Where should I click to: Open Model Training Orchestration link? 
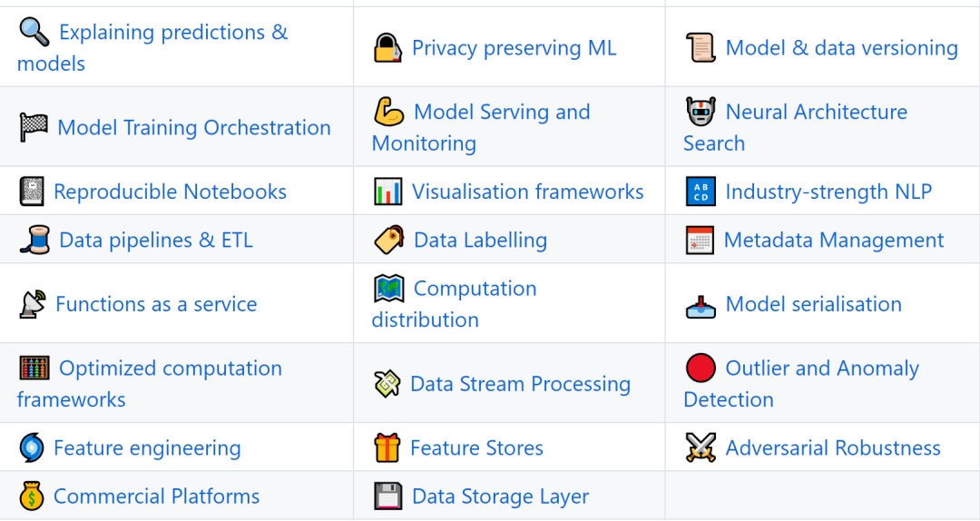[194, 128]
